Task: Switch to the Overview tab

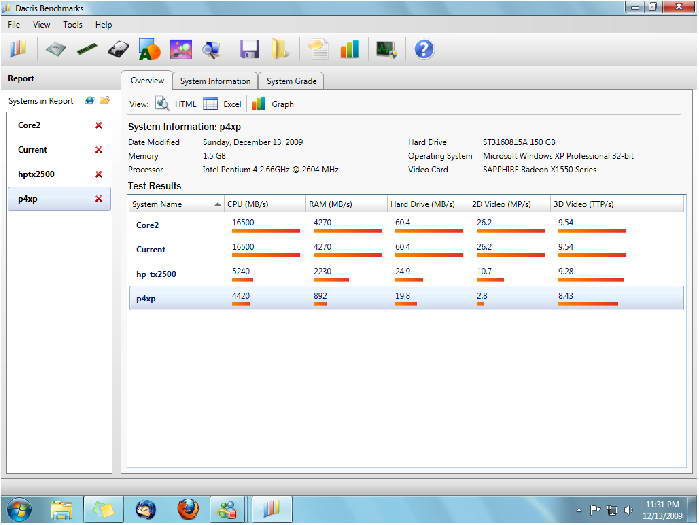Action: 147,81
